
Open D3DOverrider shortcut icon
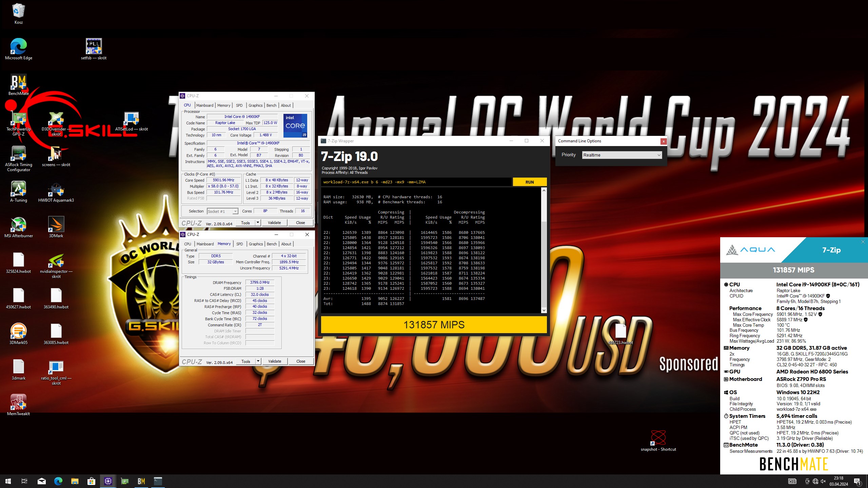pyautogui.click(x=56, y=124)
